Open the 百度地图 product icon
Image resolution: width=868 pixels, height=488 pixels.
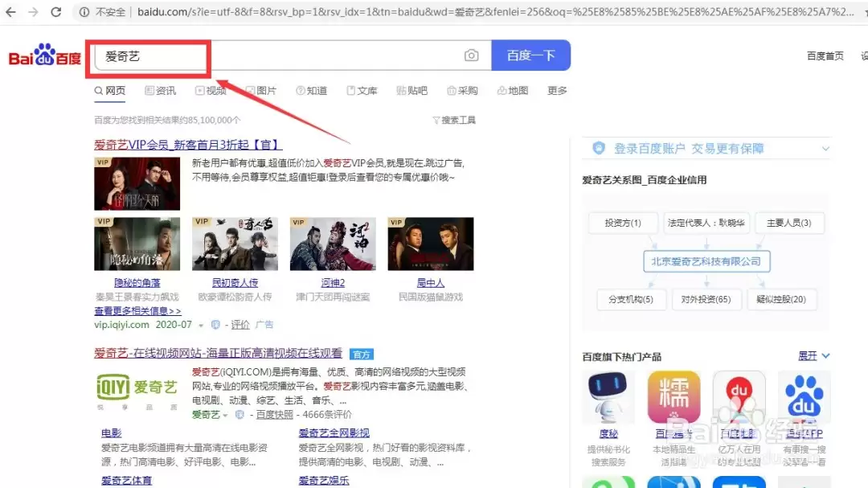pos(739,398)
